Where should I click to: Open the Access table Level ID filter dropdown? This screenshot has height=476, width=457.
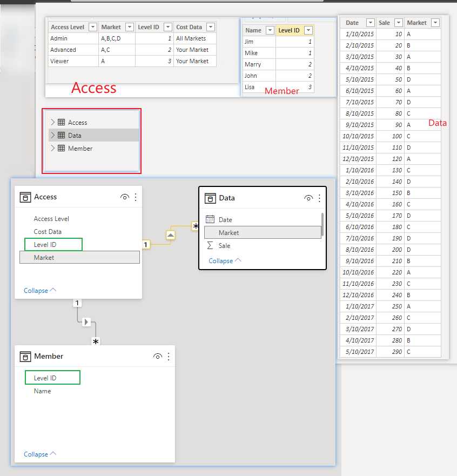pos(168,27)
